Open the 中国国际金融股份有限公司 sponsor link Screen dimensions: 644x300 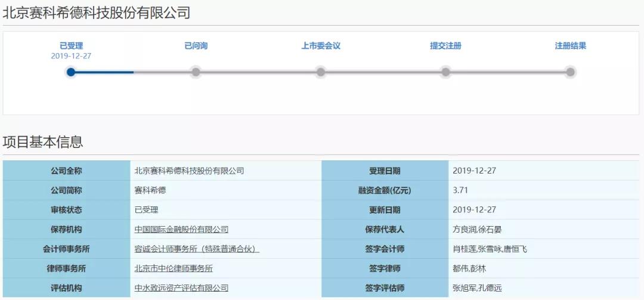(x=181, y=230)
